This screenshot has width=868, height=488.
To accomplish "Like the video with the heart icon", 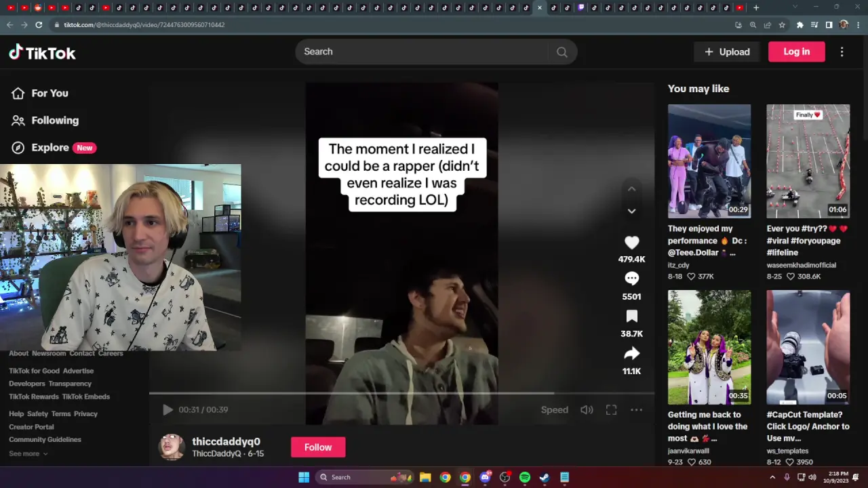I will coord(631,243).
